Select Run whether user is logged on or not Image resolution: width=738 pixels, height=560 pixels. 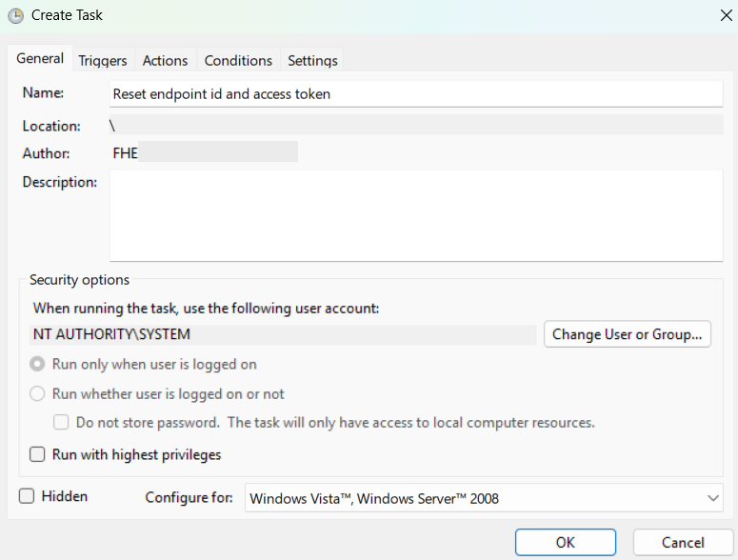point(38,393)
